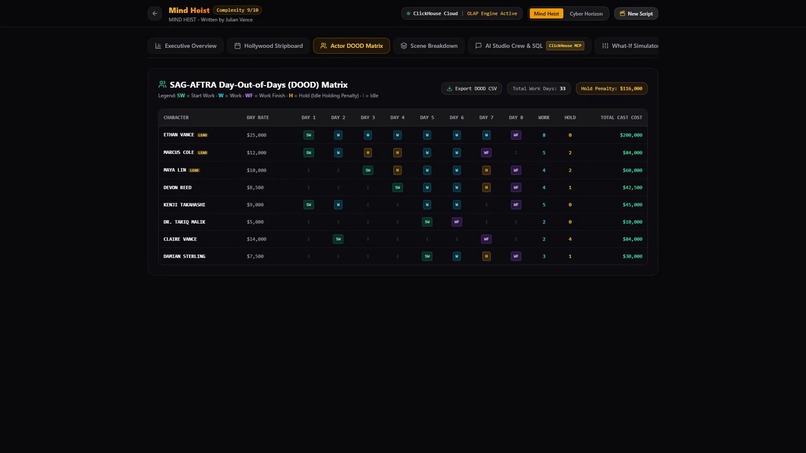The width and height of the screenshot is (806, 453).
Task: Click the LEAD badge next to Ethan Vance
Action: coord(203,135)
